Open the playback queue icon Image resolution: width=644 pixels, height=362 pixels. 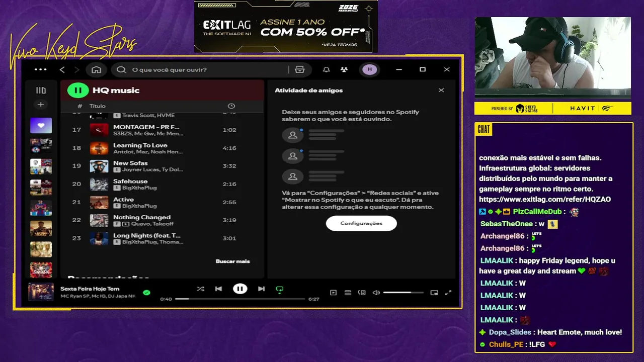[x=348, y=293]
